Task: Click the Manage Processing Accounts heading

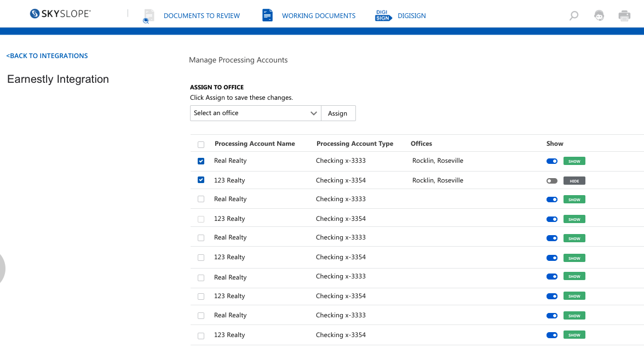Action: pyautogui.click(x=238, y=60)
